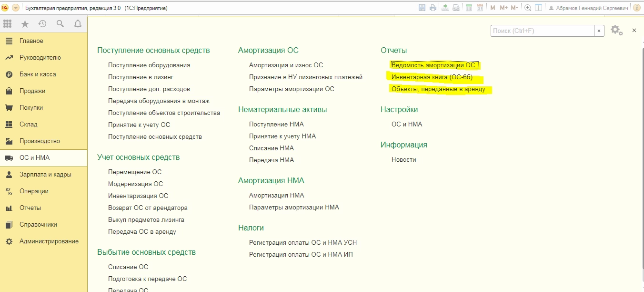Image resolution: width=644 pixels, height=292 pixels.
Task: Open Новости link
Action: [x=404, y=160]
